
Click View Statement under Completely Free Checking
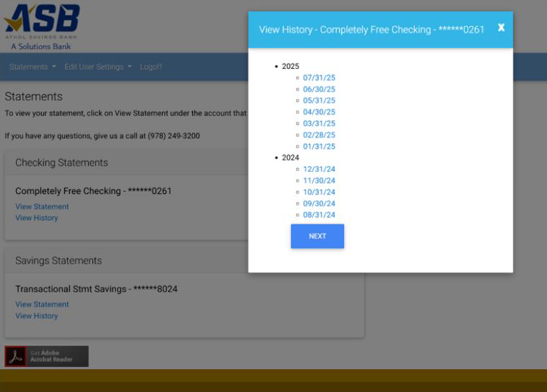(x=42, y=207)
